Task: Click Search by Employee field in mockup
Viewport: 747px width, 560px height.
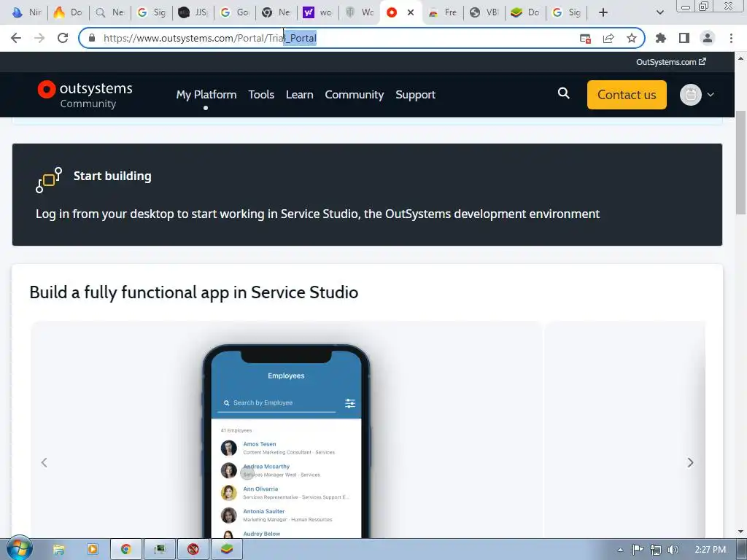Action: click(276, 402)
